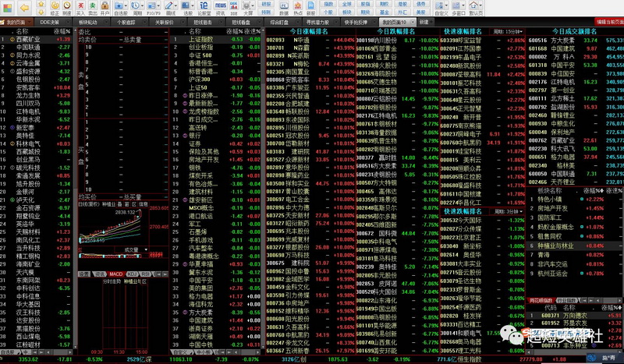This screenshot has width=624, height=364.
Task: Open the 开户 lock icon
Action: [105, 9]
